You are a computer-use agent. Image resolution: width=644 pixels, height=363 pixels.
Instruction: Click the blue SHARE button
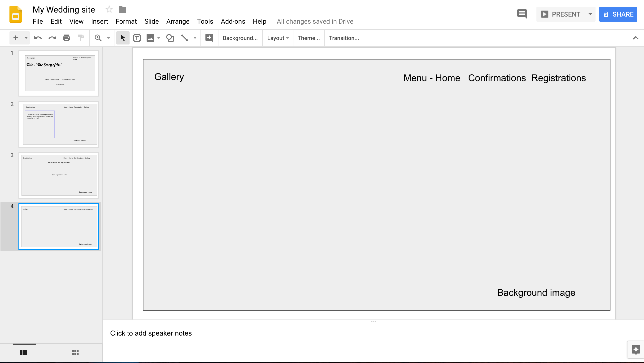(618, 14)
